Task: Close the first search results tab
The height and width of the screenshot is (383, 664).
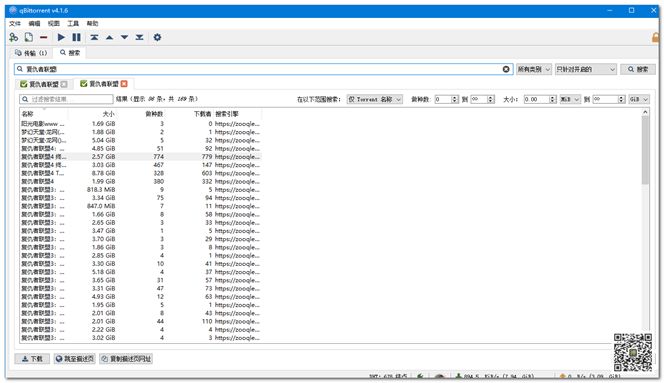Action: coord(64,84)
